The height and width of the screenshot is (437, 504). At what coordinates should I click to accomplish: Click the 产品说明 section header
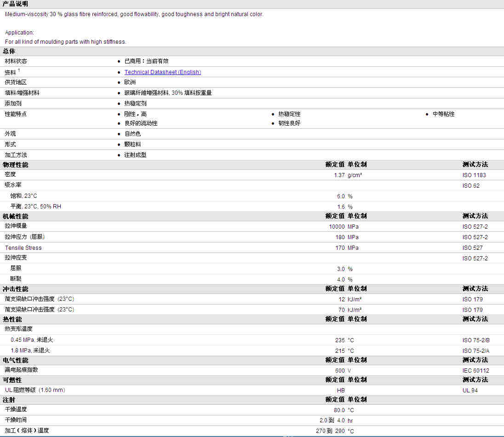[15, 4]
